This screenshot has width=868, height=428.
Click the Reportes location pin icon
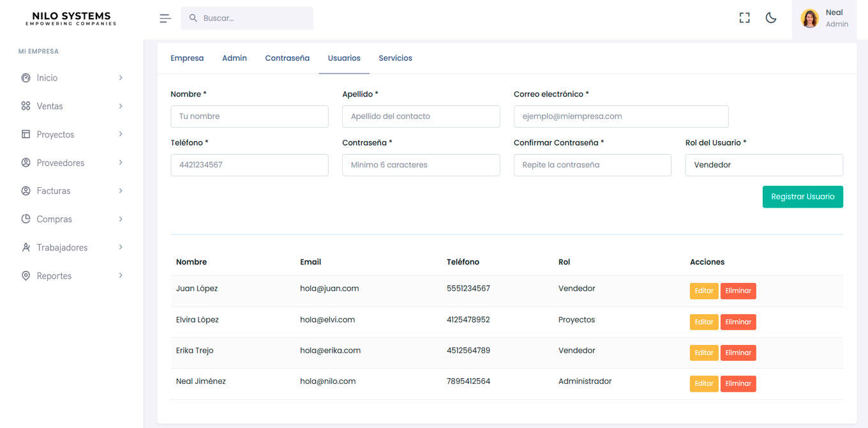26,276
